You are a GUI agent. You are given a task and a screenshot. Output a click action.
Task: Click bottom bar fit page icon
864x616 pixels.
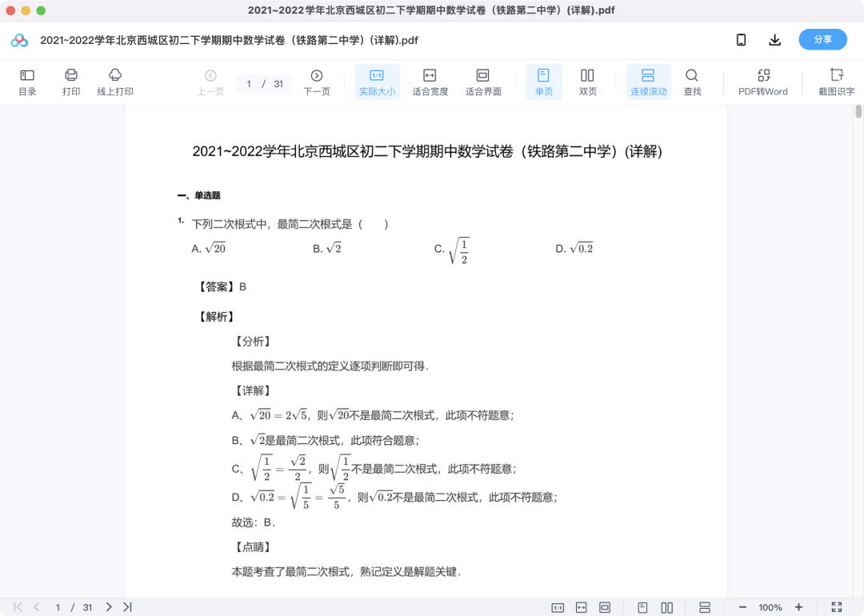605,608
